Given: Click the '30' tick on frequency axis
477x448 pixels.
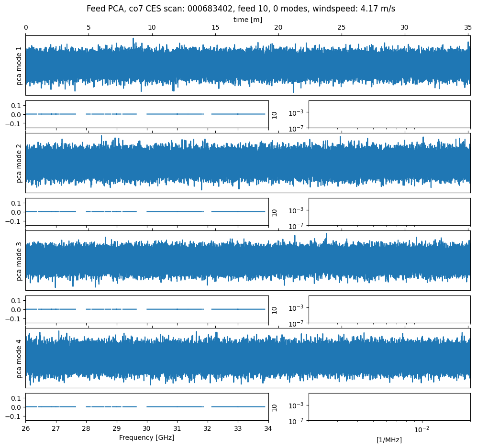Looking at the screenshot, I should click(147, 428).
